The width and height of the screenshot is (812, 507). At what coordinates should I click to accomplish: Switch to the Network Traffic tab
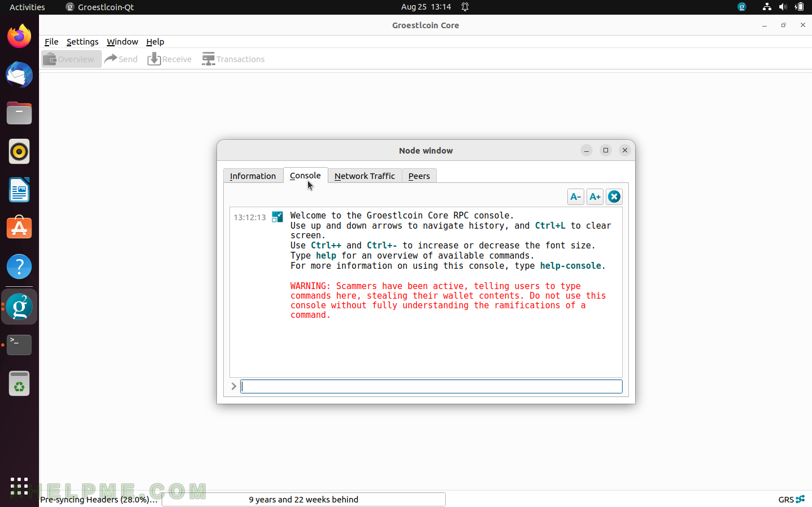point(364,176)
